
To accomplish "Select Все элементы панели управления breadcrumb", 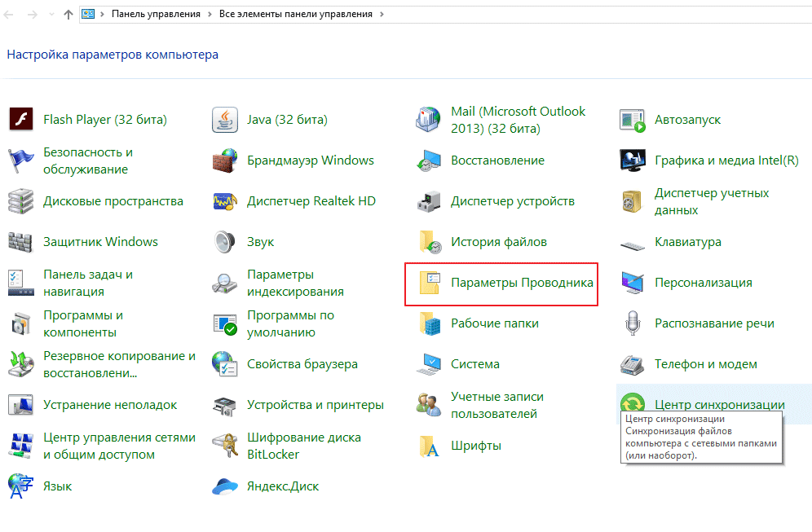I will (x=297, y=14).
